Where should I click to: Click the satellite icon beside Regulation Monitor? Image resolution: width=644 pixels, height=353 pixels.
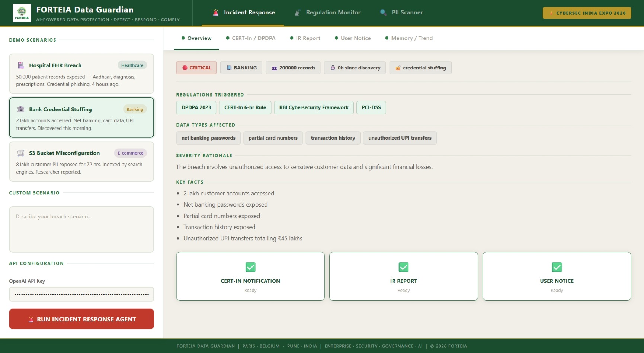(x=298, y=13)
